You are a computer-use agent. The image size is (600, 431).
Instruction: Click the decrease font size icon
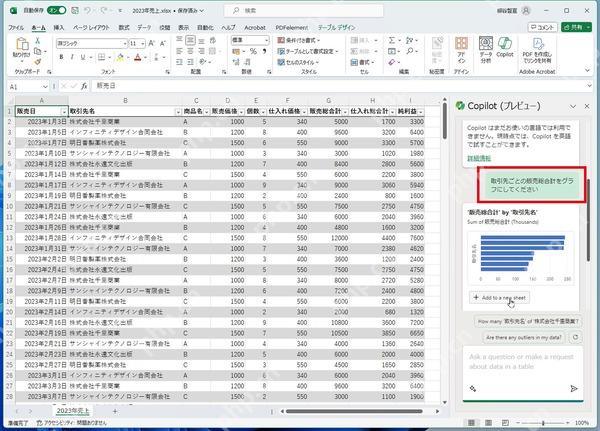163,44
